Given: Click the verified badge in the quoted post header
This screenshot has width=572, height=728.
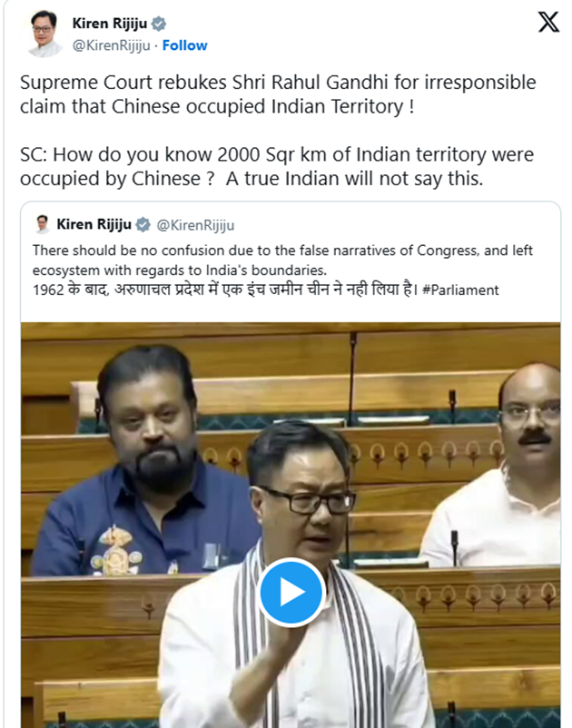Looking at the screenshot, I should [x=143, y=225].
